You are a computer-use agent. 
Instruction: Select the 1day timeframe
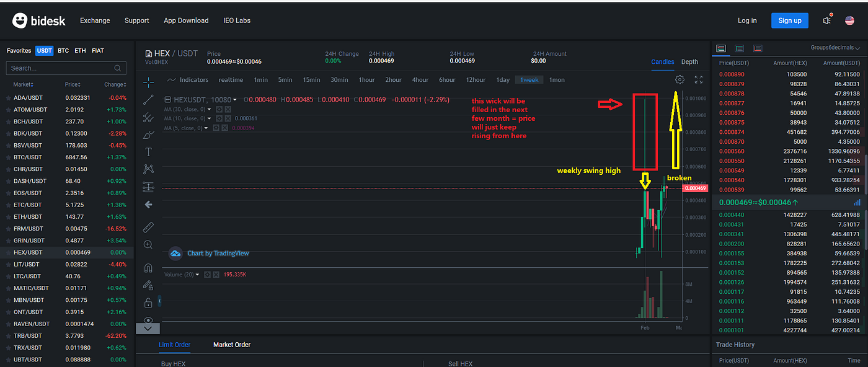503,80
